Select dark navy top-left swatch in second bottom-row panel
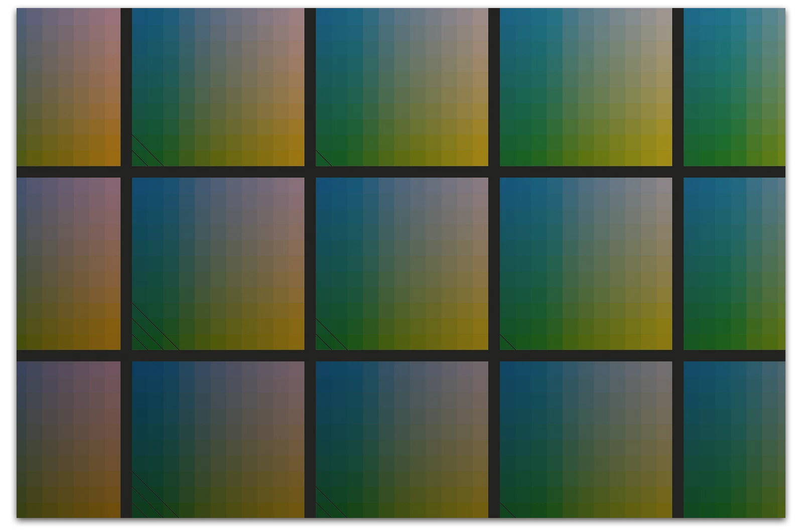Viewport: 803px width, 532px height. tap(139, 368)
